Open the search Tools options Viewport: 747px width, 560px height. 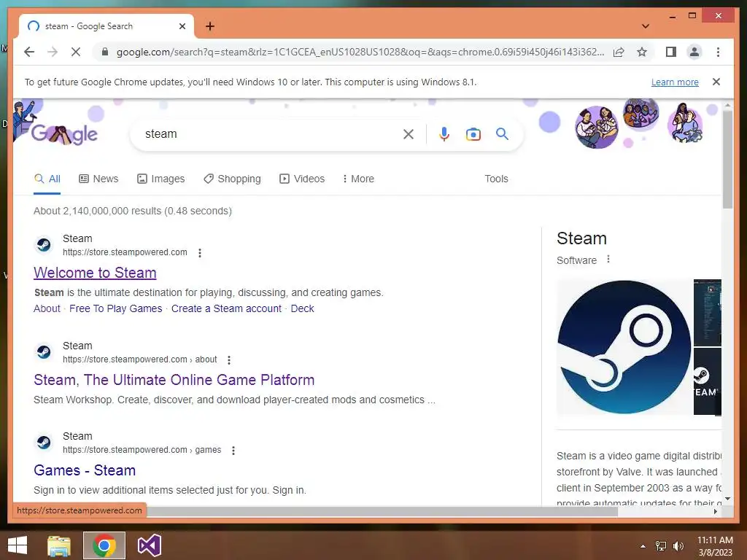pos(496,179)
